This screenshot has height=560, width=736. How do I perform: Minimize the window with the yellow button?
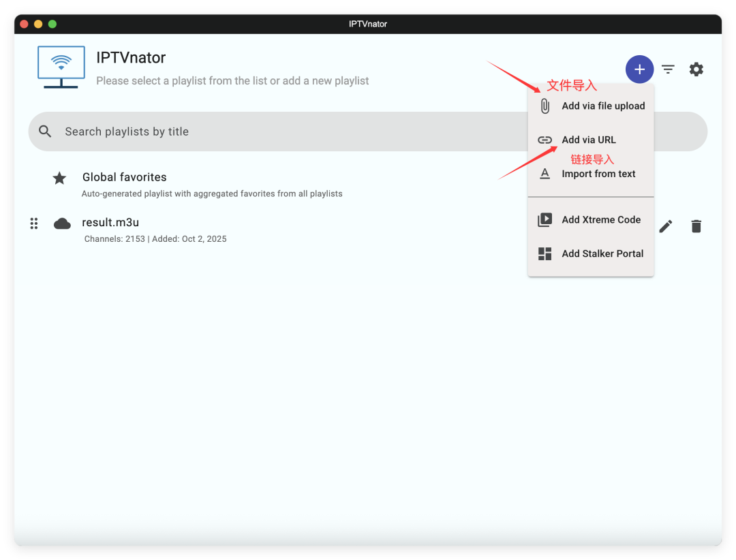[38, 24]
